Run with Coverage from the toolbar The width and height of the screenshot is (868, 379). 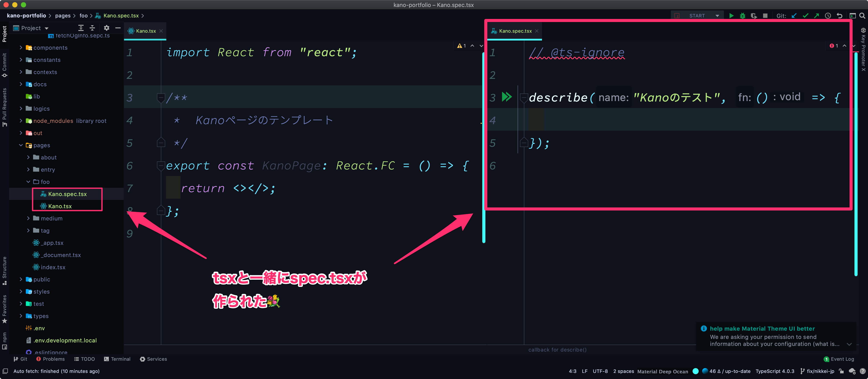pos(754,15)
